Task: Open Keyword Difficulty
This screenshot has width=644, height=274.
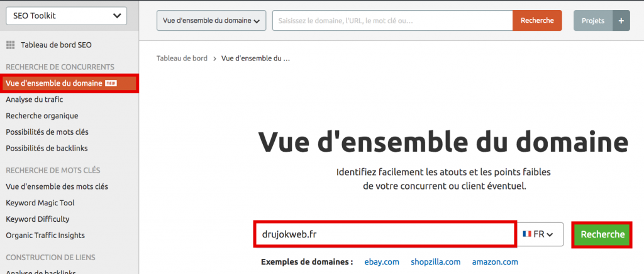Action: pos(38,219)
